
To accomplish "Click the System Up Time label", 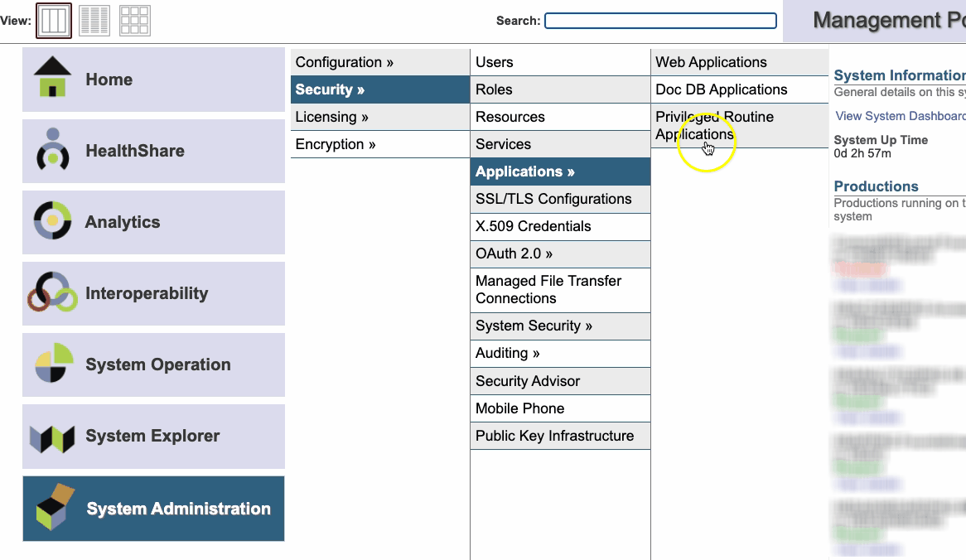I will [x=881, y=140].
